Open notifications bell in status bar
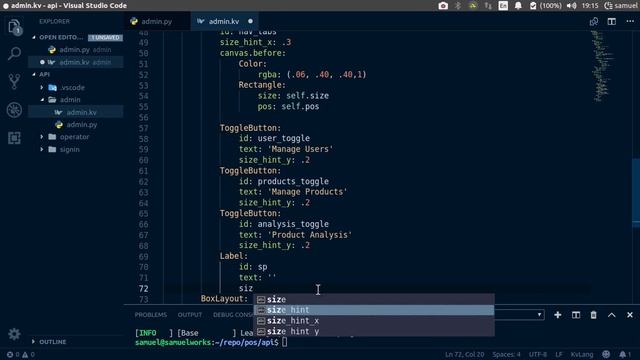This screenshot has width=640, height=360. click(x=624, y=354)
